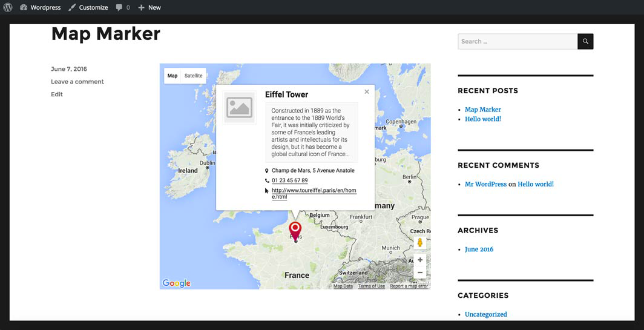This screenshot has width=644, height=330.
Task: Open the toureiffel.paris website link
Action: [314, 194]
